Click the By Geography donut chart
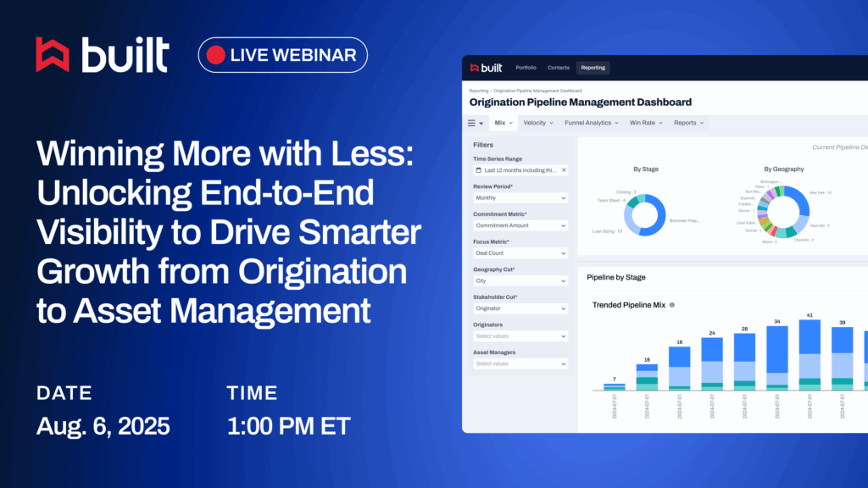The image size is (868, 488). click(x=783, y=212)
